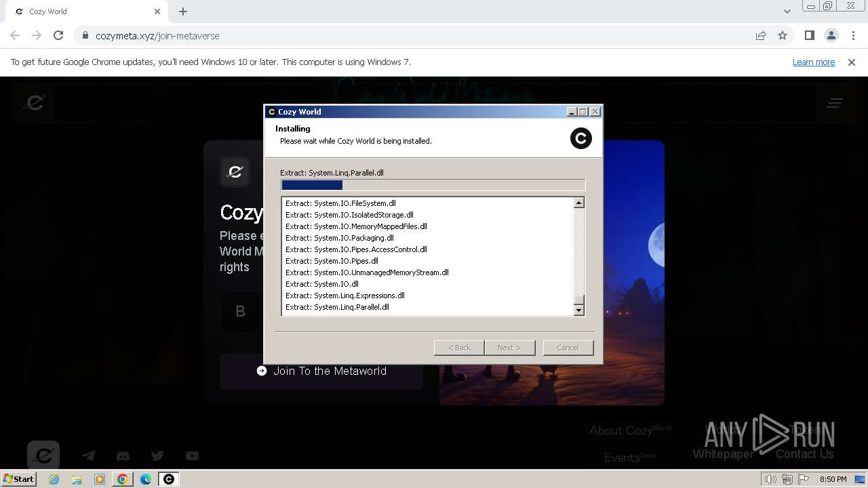Click the browser back arrow

click(x=15, y=35)
